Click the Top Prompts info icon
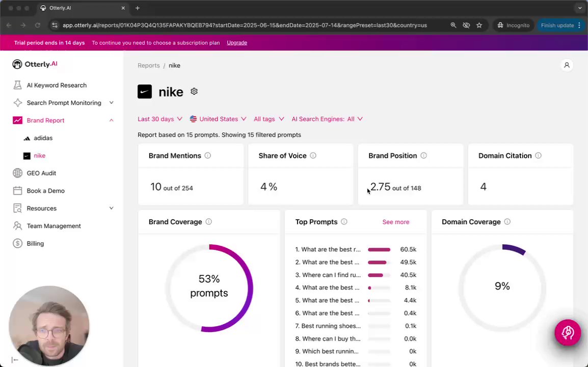588x367 pixels. (x=344, y=222)
